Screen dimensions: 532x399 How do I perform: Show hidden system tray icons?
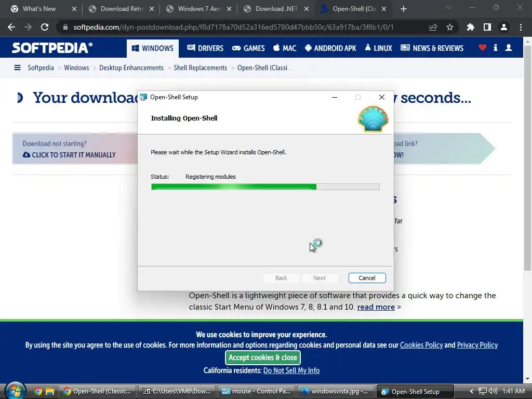[471, 391]
